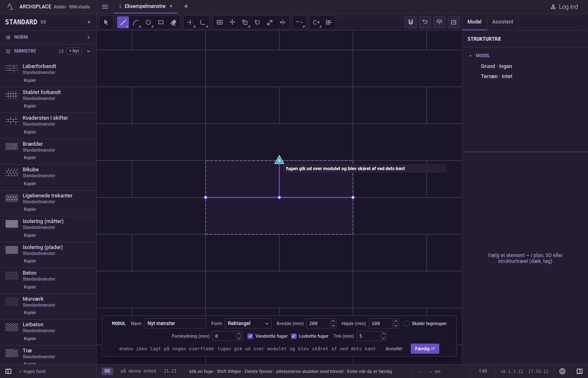Image resolution: width=588 pixels, height=378 pixels.
Task: Uncheck Vandrette fuger checkbox
Action: [x=250, y=336]
